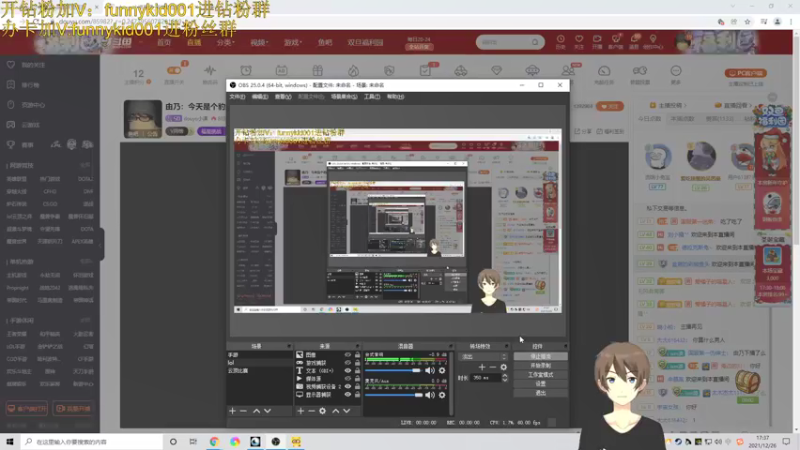This screenshot has width=800, height=450.
Task: Open Task View on the taskbar
Action: (193, 441)
